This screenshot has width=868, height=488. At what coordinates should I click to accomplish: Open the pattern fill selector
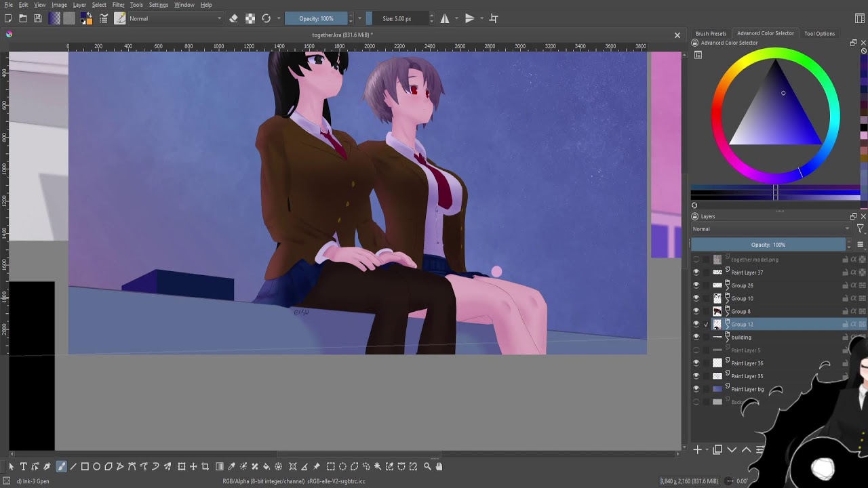coord(69,19)
